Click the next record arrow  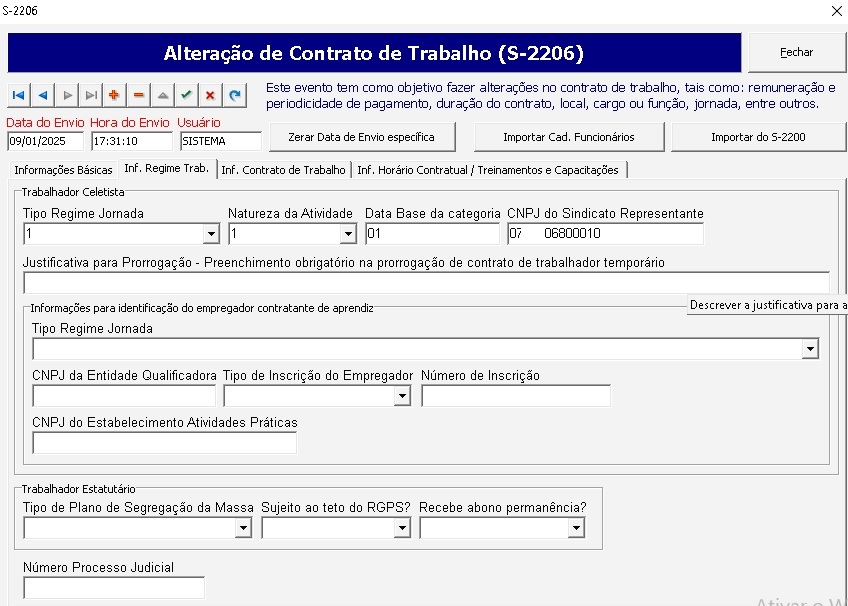click(x=67, y=95)
